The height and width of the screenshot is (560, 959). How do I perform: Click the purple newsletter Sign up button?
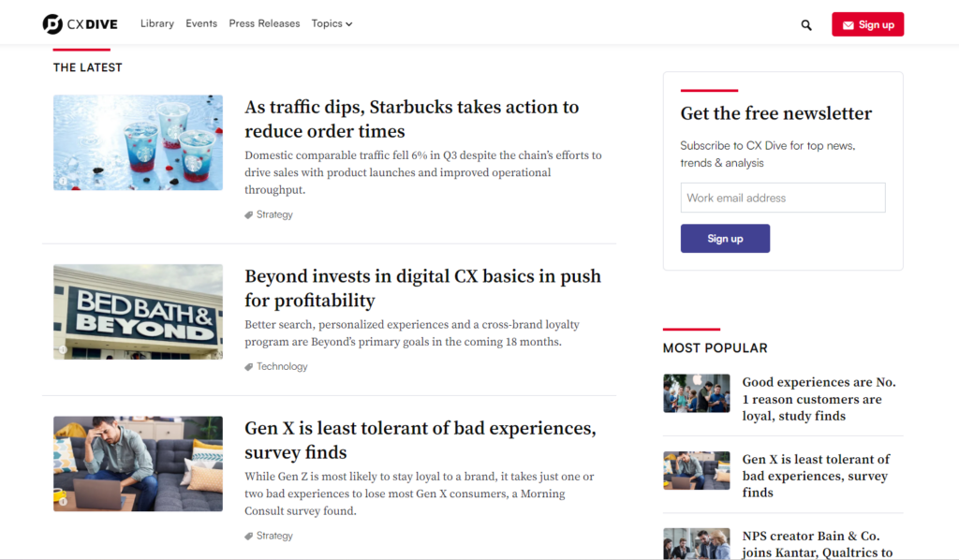coord(725,239)
